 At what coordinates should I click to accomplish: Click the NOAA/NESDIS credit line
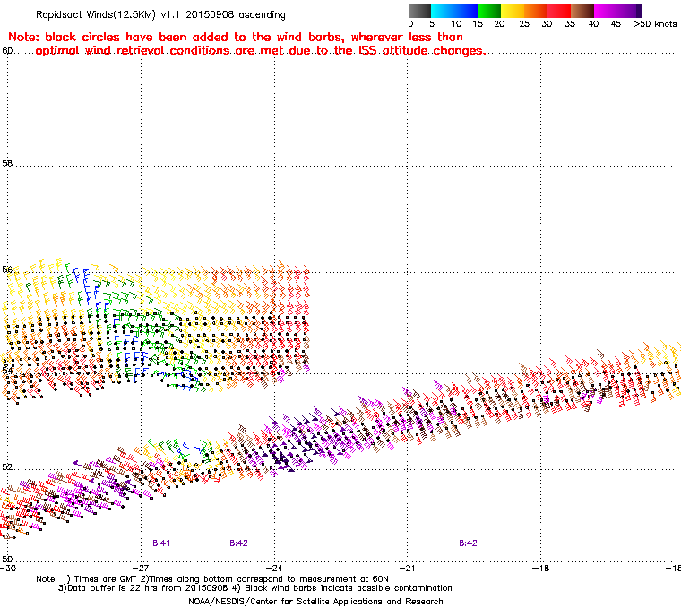[315, 602]
